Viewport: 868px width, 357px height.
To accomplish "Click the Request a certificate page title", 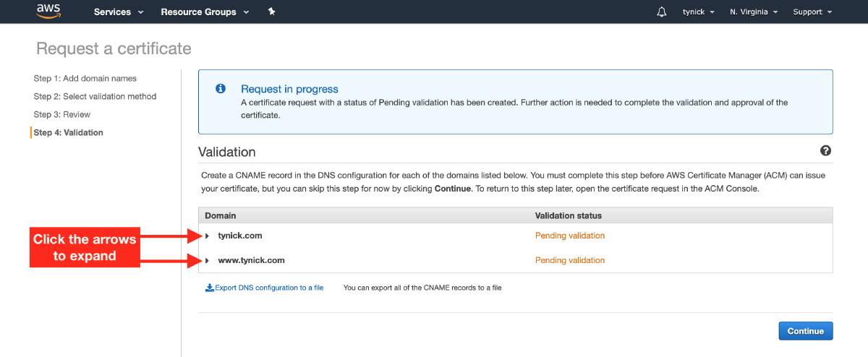I will tap(114, 48).
